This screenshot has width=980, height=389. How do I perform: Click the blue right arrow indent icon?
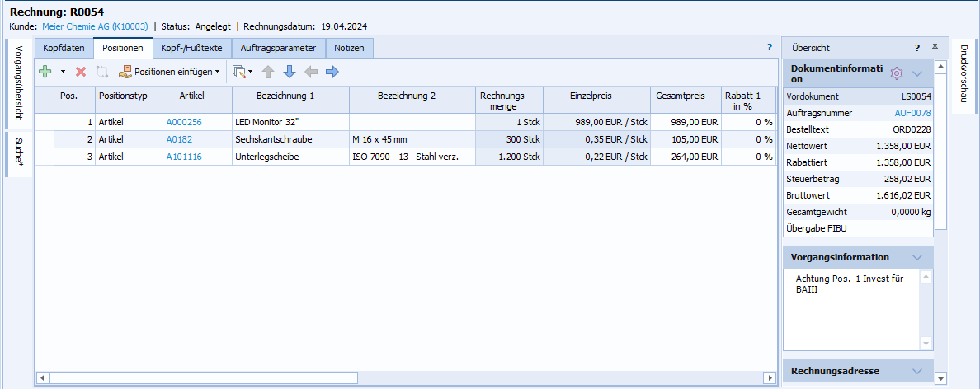[332, 72]
